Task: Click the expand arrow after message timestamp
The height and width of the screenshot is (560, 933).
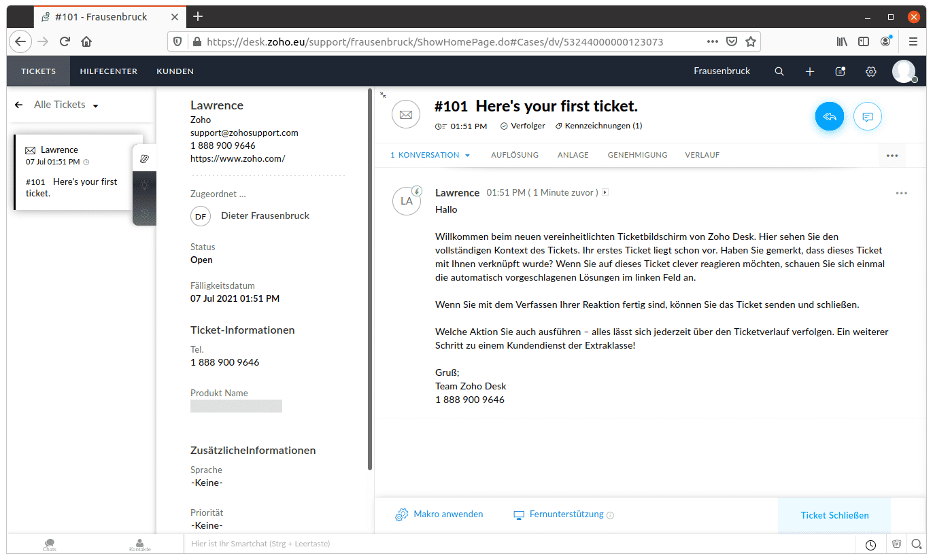Action: pos(605,193)
